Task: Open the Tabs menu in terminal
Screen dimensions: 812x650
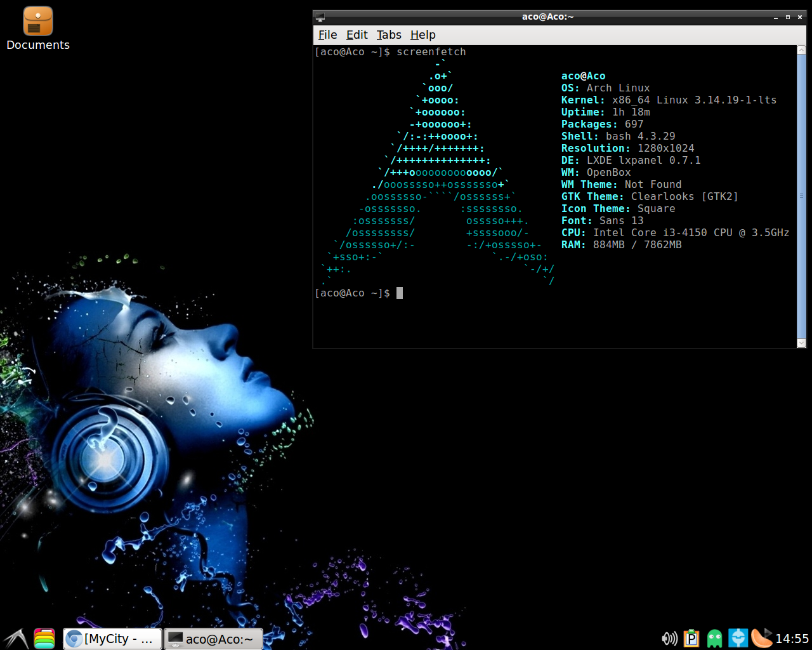Action: (x=389, y=35)
